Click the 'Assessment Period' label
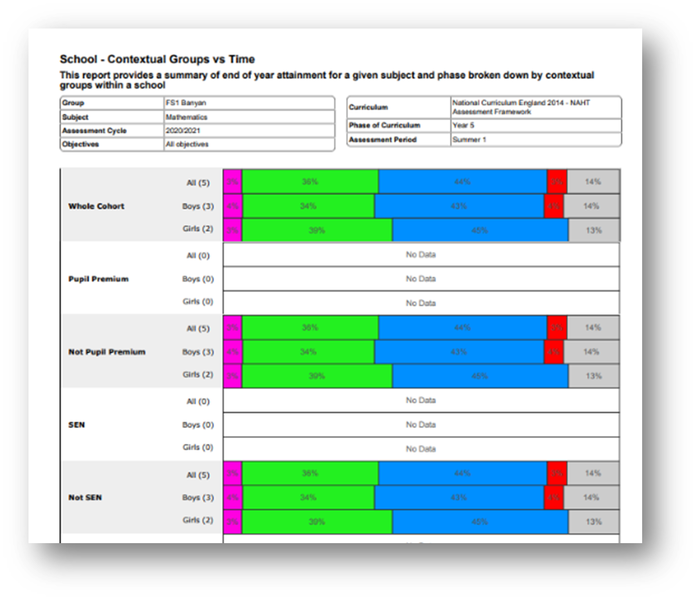Screen dimensions: 700x601 (383, 139)
